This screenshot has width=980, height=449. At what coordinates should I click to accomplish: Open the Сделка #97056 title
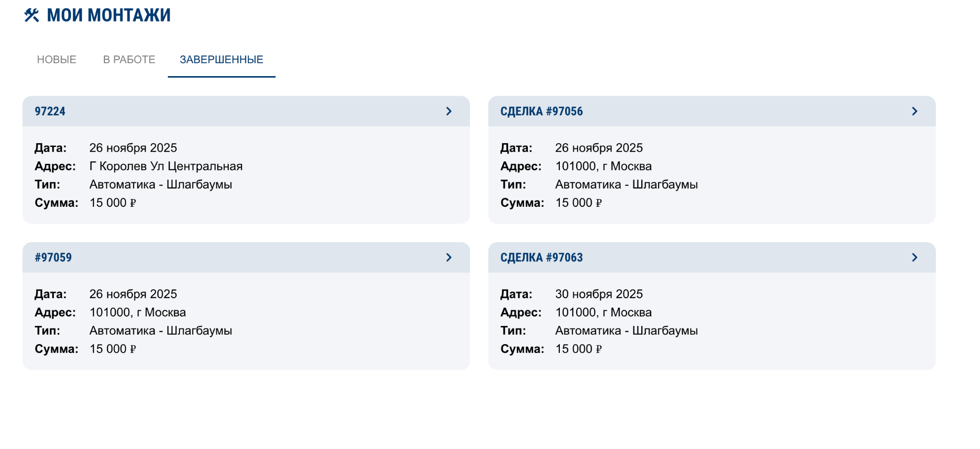tap(541, 112)
